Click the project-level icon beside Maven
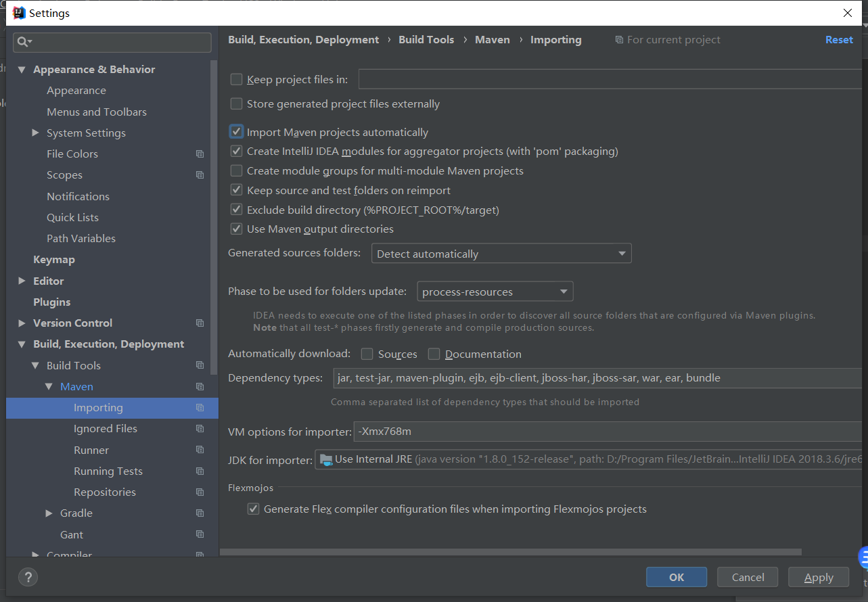This screenshot has width=868, height=602. pyautogui.click(x=200, y=387)
